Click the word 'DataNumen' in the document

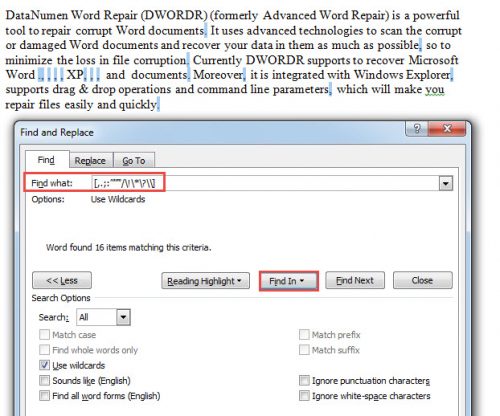click(x=37, y=15)
